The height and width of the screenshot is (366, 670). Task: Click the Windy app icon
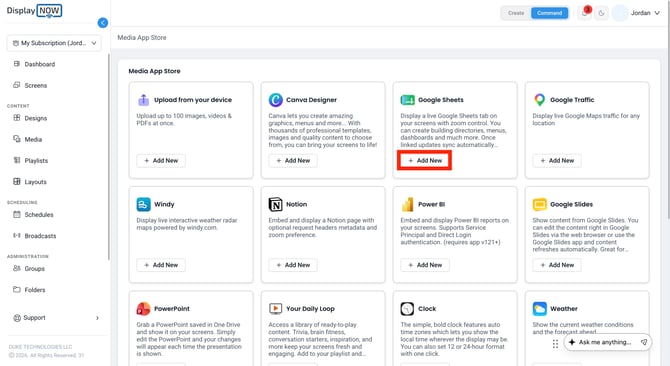coord(144,205)
